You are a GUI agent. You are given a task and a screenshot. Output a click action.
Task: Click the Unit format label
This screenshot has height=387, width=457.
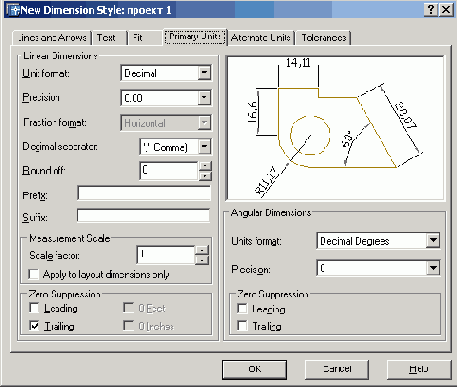pos(46,73)
